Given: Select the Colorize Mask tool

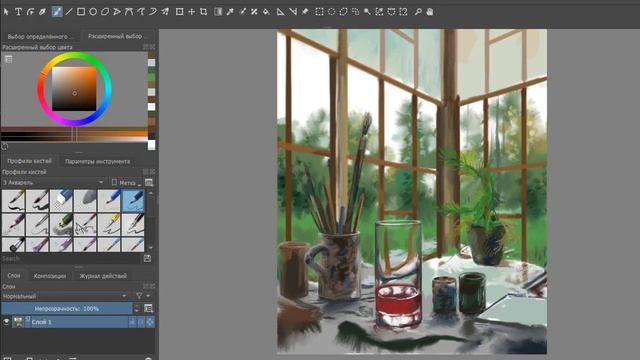Looking at the screenshot, I should pyautogui.click(x=242, y=12).
